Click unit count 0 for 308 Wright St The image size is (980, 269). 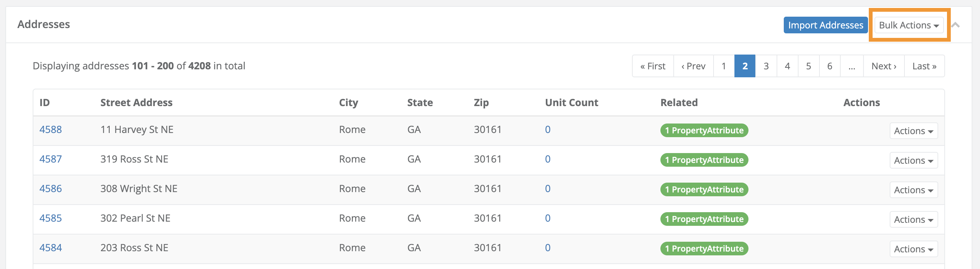547,189
